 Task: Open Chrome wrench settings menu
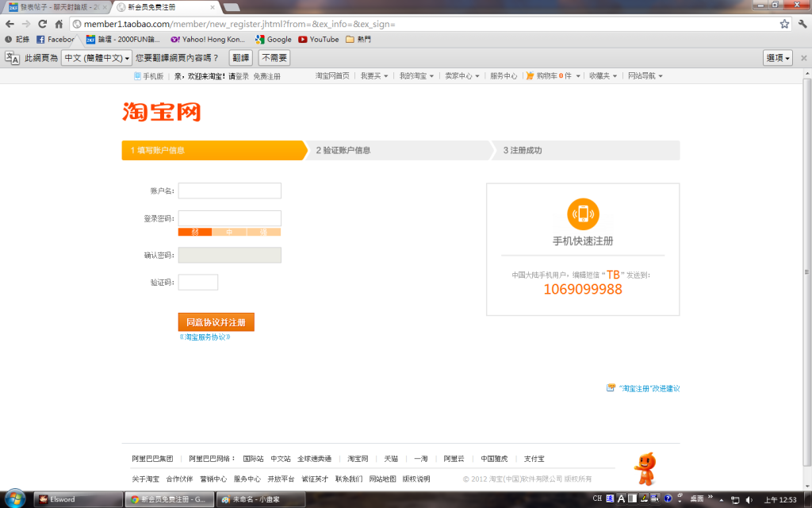click(x=802, y=24)
